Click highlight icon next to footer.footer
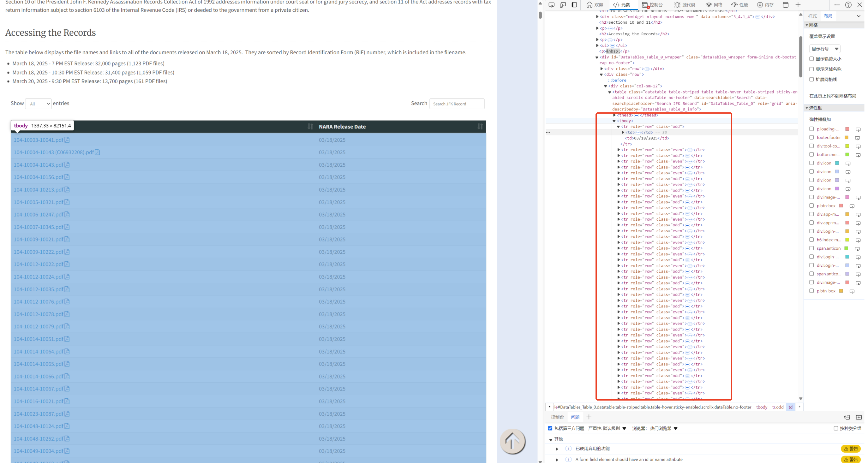 [x=858, y=138]
